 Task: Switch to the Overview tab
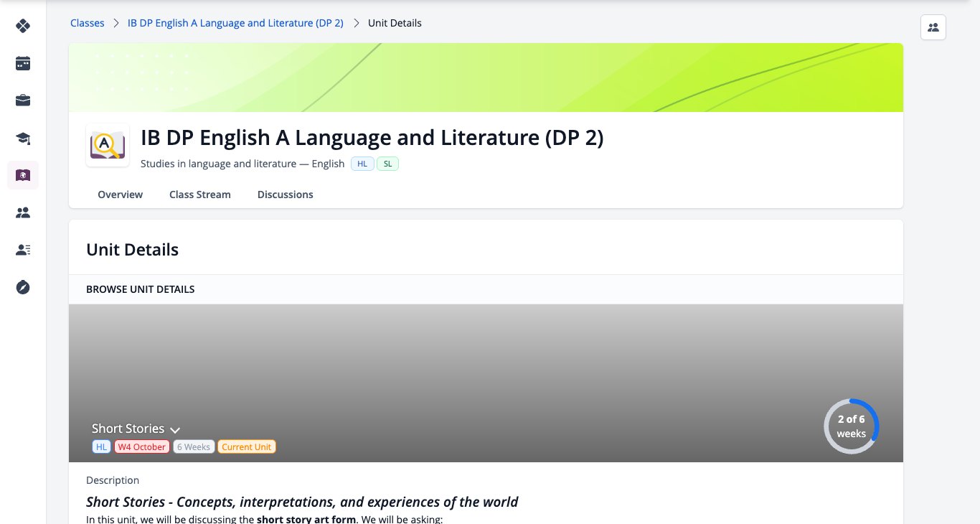point(121,195)
